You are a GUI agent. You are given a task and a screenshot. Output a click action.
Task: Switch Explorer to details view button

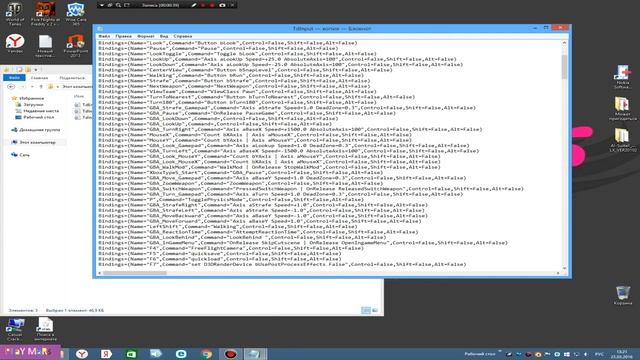(366, 310)
